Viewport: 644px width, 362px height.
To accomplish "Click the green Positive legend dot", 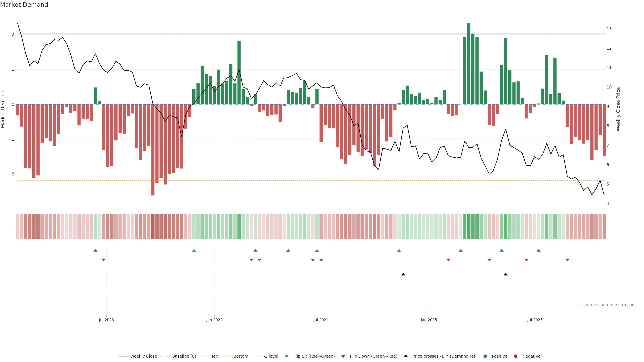I will coord(485,356).
